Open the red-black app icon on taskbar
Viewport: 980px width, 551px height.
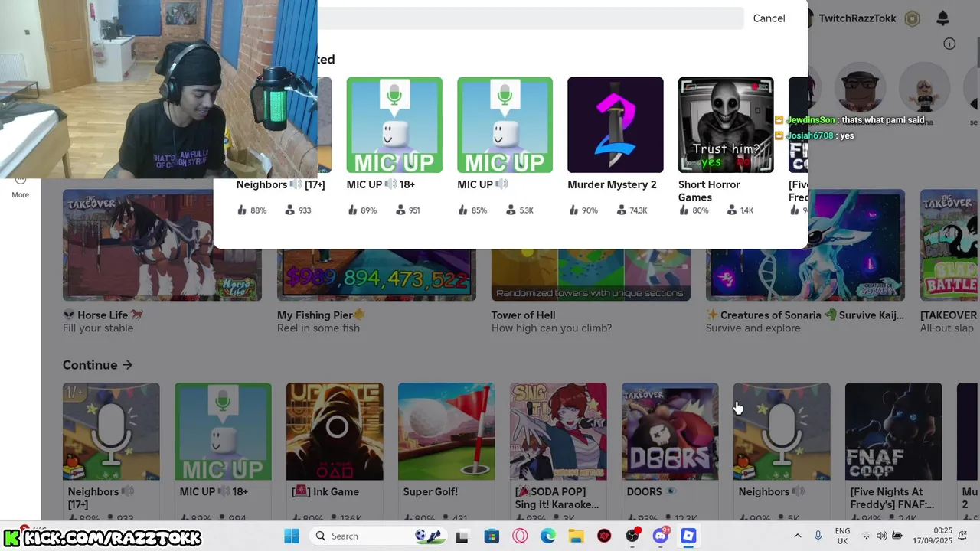coord(604,536)
